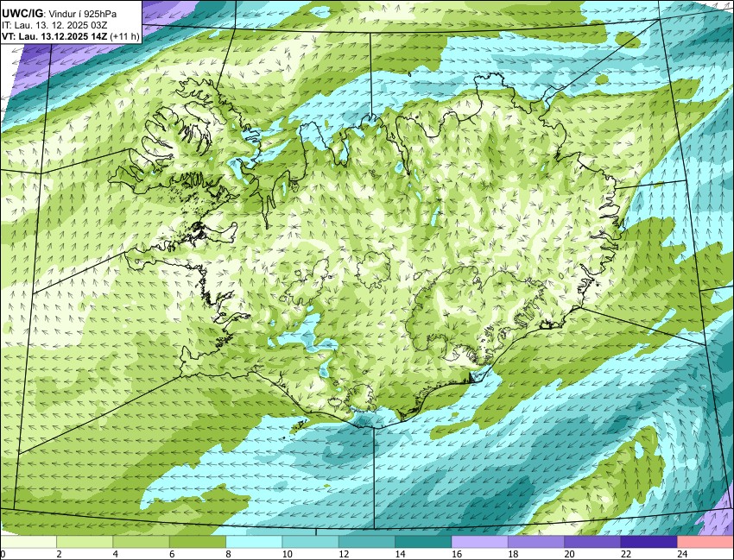Choose the 14–16 dark teal legend swatch
This screenshot has width=734, height=560.
[x=423, y=542]
